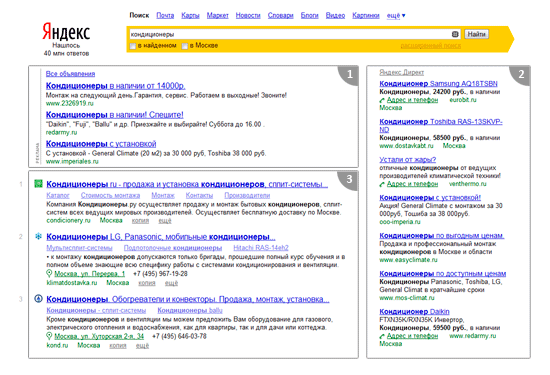Screen dimensions: 550x375
Task: Open the on-screen keyboard icon in search field
Action: tap(455, 34)
